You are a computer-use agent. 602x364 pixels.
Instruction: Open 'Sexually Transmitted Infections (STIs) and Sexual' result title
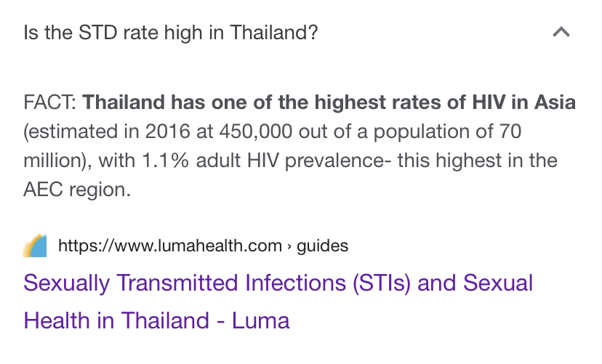click(x=278, y=283)
